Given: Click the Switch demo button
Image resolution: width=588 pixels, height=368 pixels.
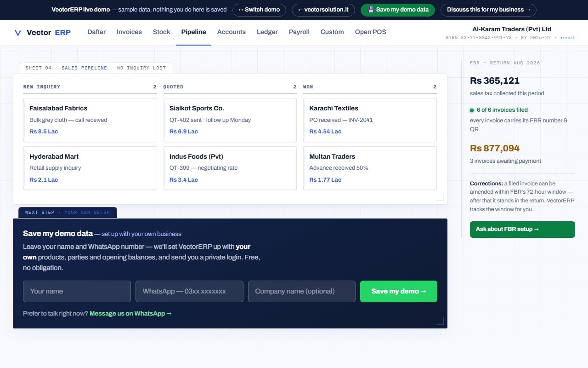Looking at the screenshot, I should point(260,10).
